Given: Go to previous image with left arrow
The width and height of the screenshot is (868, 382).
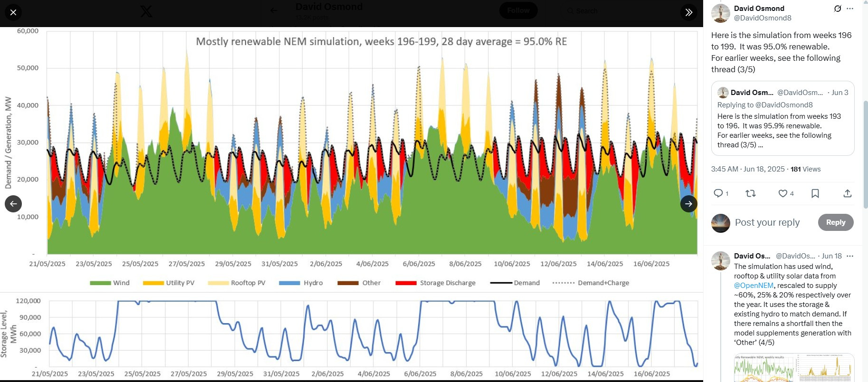Looking at the screenshot, I should coord(13,204).
